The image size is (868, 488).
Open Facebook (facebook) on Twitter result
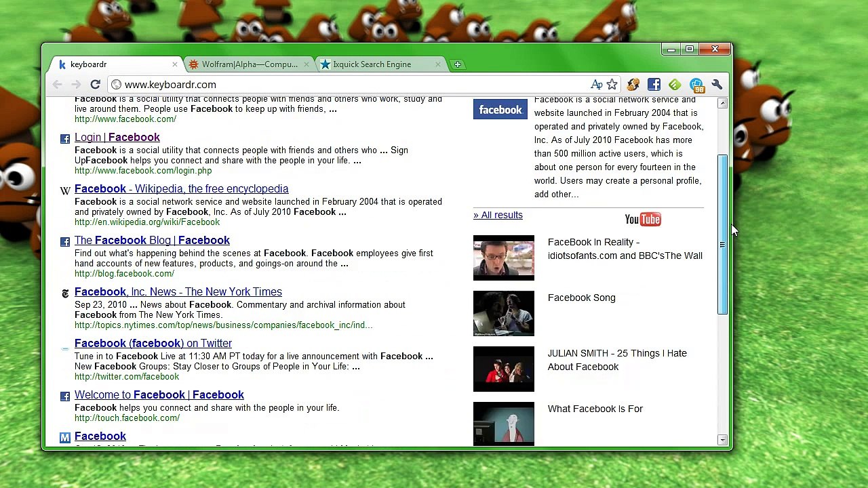[153, 344]
